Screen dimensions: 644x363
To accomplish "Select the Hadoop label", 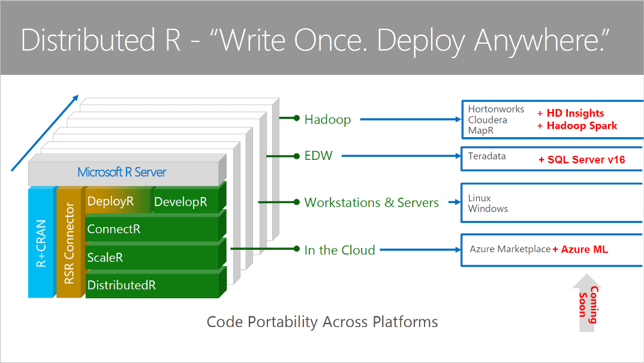I will click(x=328, y=119).
